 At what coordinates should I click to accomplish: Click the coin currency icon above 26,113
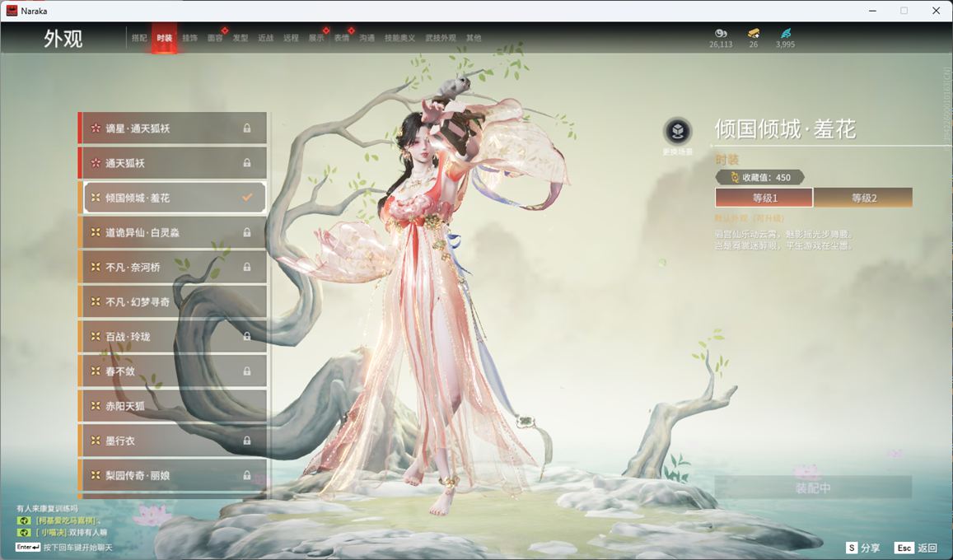721,34
